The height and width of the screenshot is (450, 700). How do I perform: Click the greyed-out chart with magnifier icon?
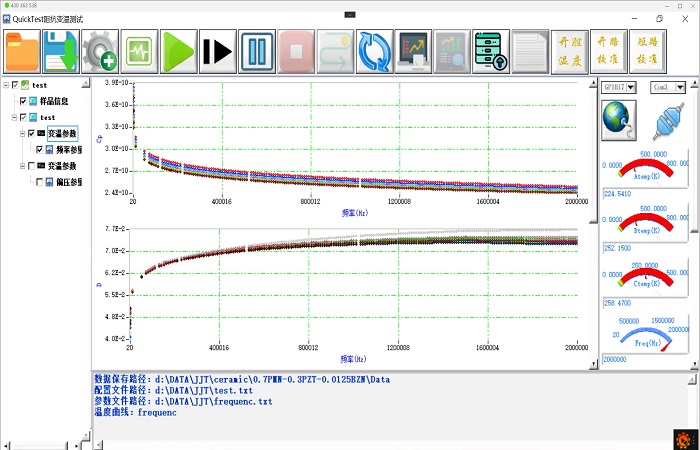click(452, 51)
